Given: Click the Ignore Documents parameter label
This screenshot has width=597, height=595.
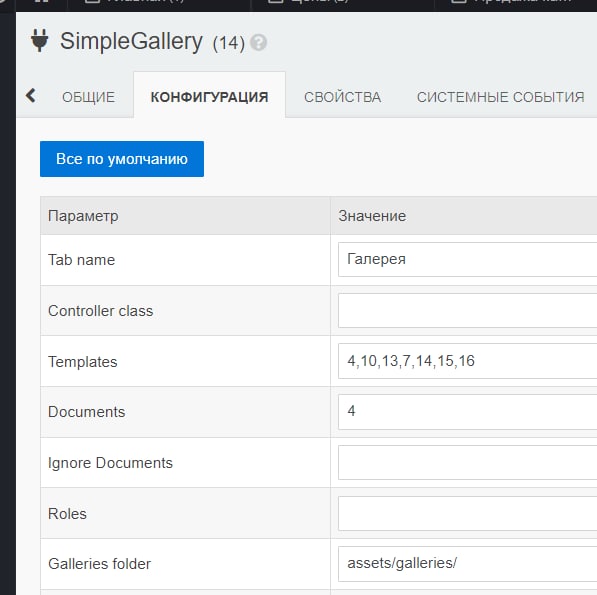Looking at the screenshot, I should (110, 463).
